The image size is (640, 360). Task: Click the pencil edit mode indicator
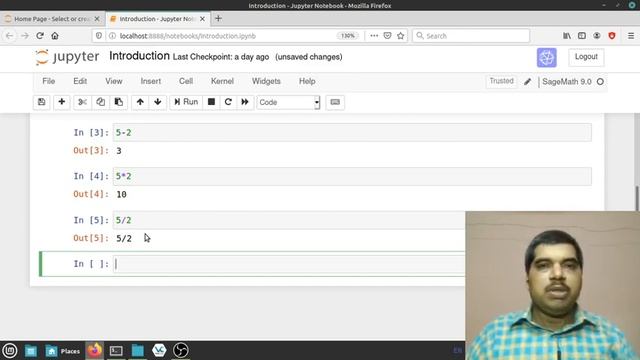click(527, 82)
